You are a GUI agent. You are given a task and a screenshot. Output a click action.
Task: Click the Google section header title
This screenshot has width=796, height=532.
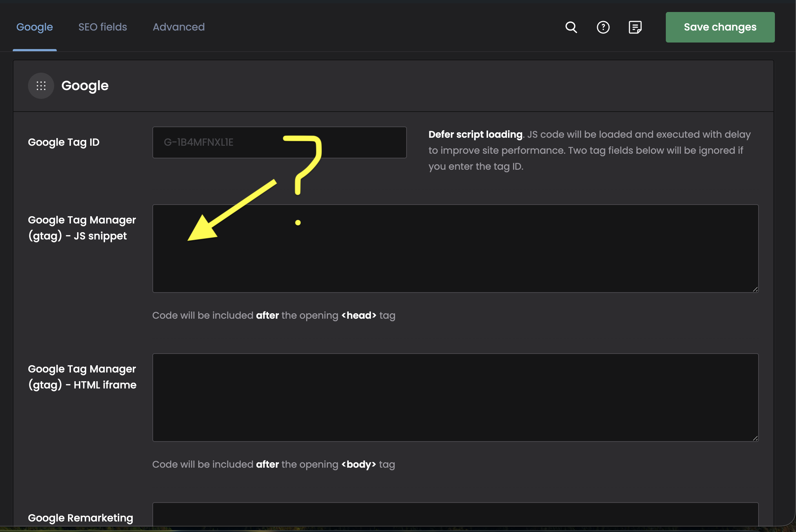tap(85, 86)
